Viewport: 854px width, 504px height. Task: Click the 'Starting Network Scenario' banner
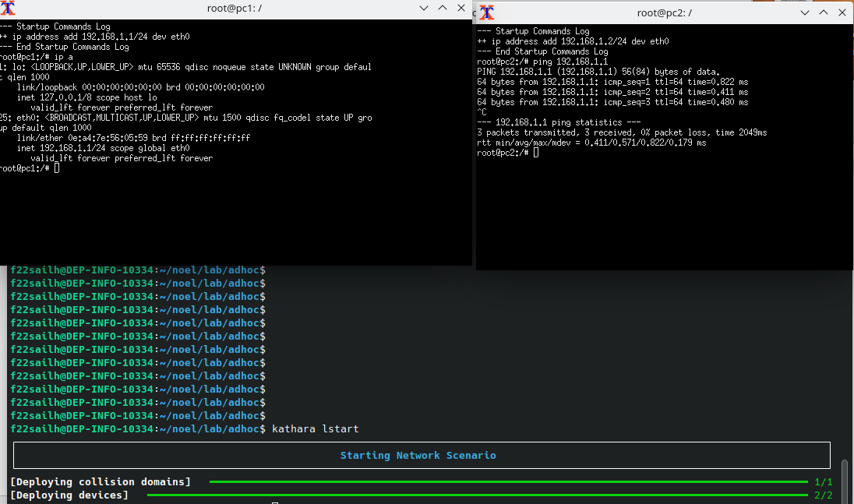point(418,456)
